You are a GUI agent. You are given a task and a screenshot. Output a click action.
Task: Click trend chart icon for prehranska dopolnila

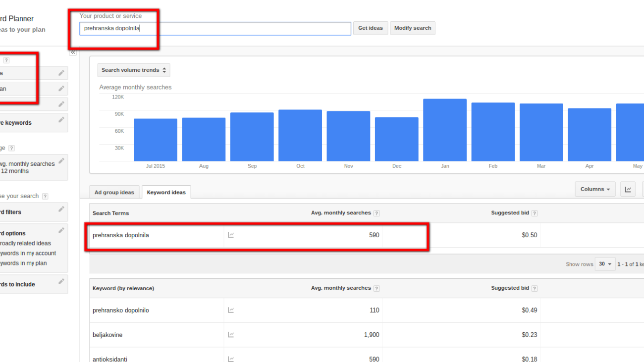pos(231,235)
